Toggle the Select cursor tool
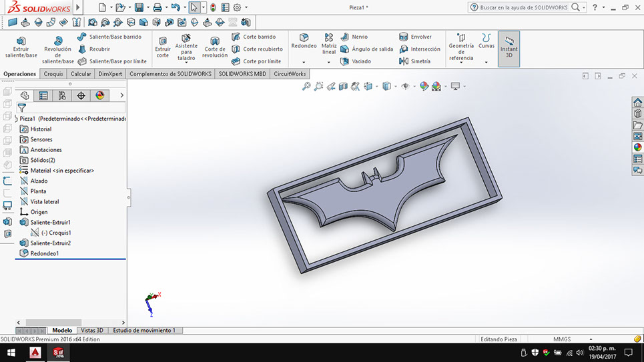 click(194, 7)
